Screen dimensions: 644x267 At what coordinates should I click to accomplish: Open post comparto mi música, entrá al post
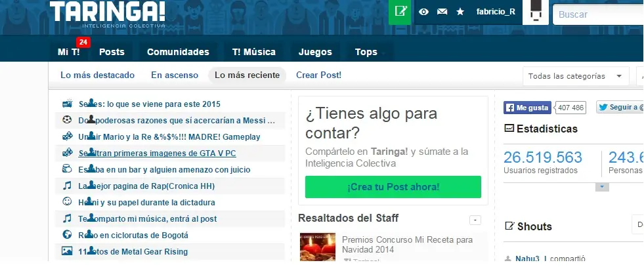[148, 219]
